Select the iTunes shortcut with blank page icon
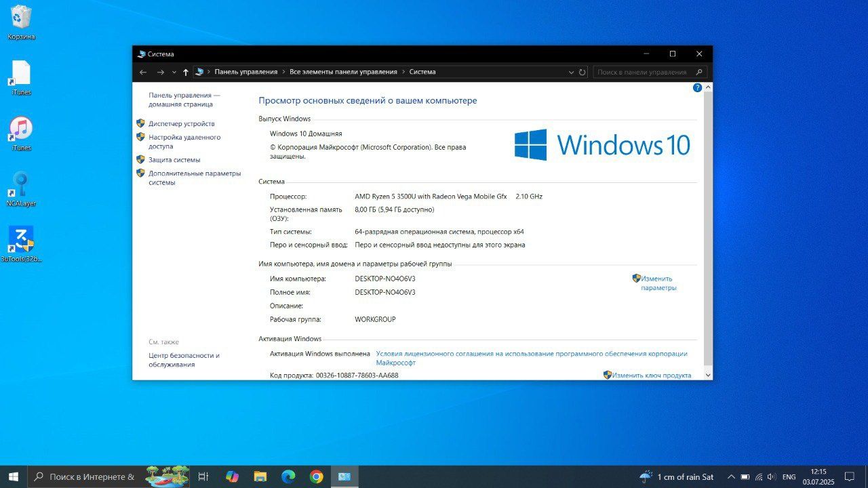 21,77
